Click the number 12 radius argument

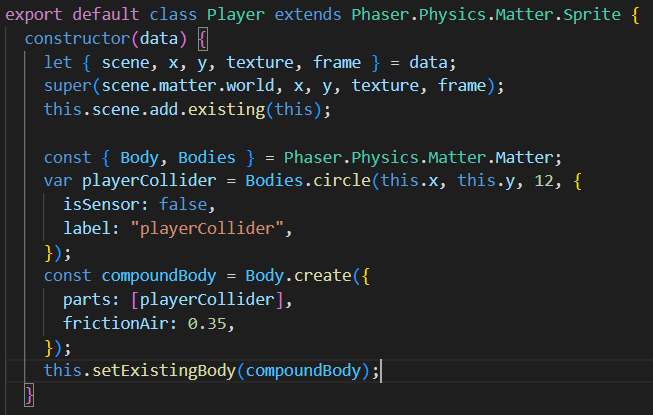click(x=544, y=181)
